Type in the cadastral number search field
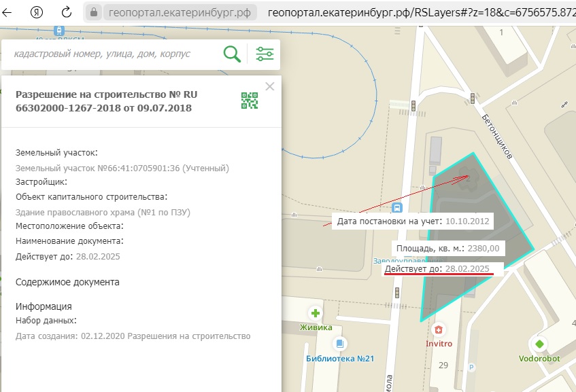 coord(112,54)
